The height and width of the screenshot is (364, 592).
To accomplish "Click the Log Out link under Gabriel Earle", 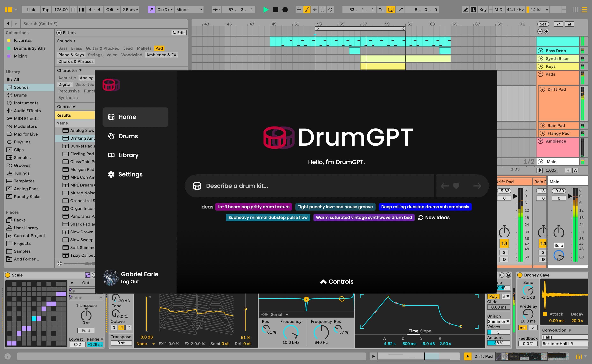I will pyautogui.click(x=130, y=282).
